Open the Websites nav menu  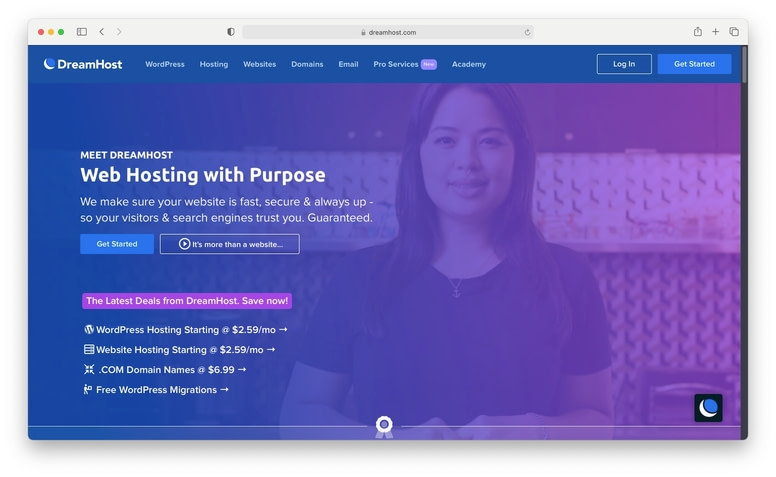pyautogui.click(x=259, y=64)
